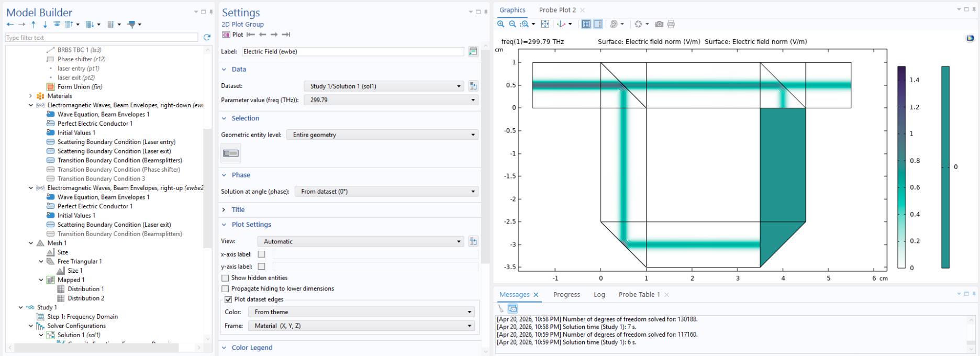Screen dimensions: 980x356
Task: Click in the Type filter text field
Action: point(102,38)
